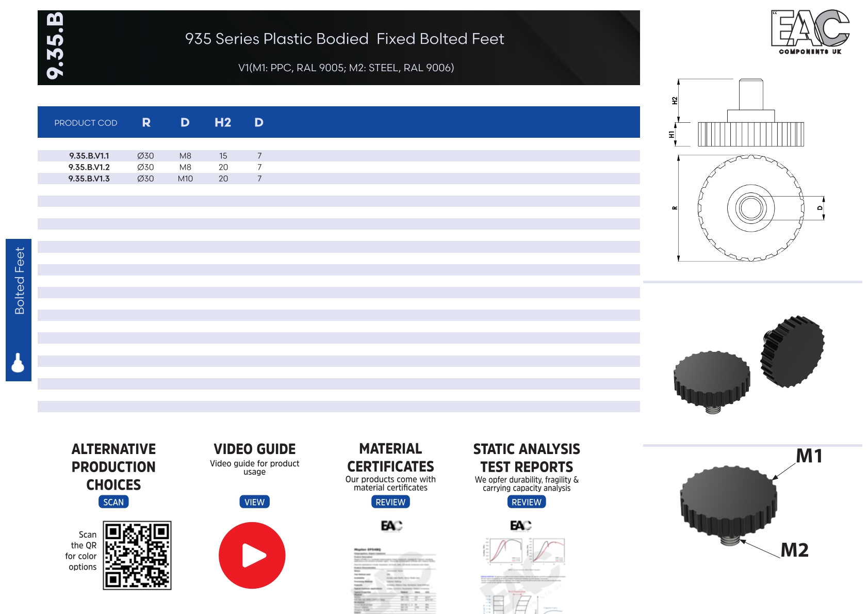
Task: Open the static analysis report thumbnail
Action: (523, 575)
